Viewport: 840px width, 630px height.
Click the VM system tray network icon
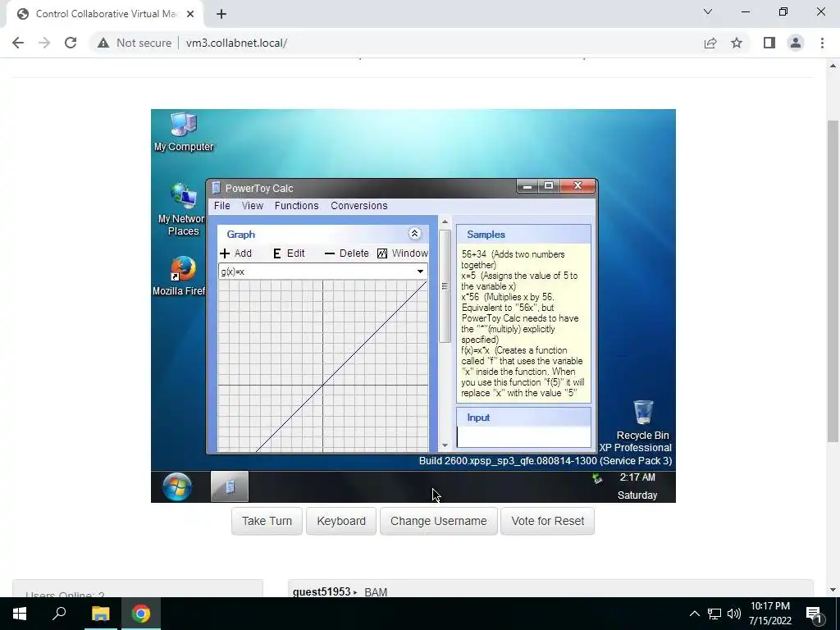coord(597,478)
